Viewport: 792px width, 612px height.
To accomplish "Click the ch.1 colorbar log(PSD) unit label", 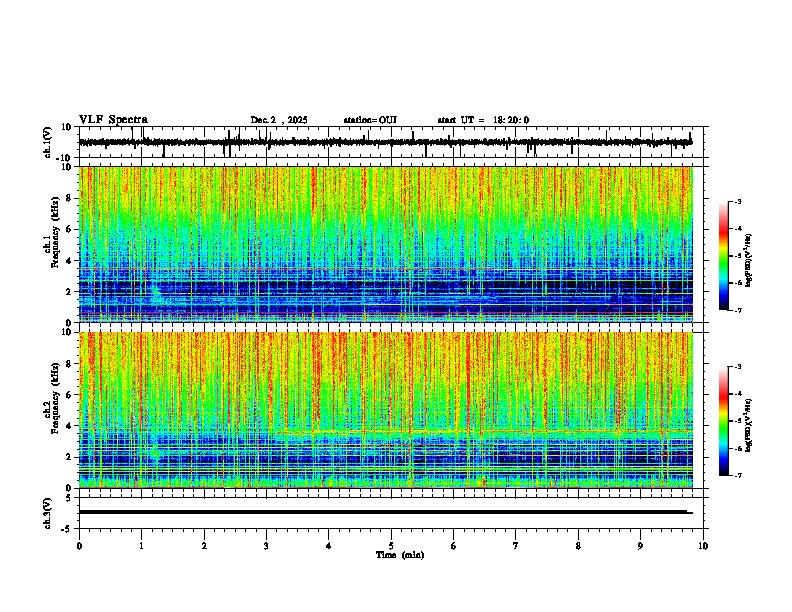I will coord(749,261).
